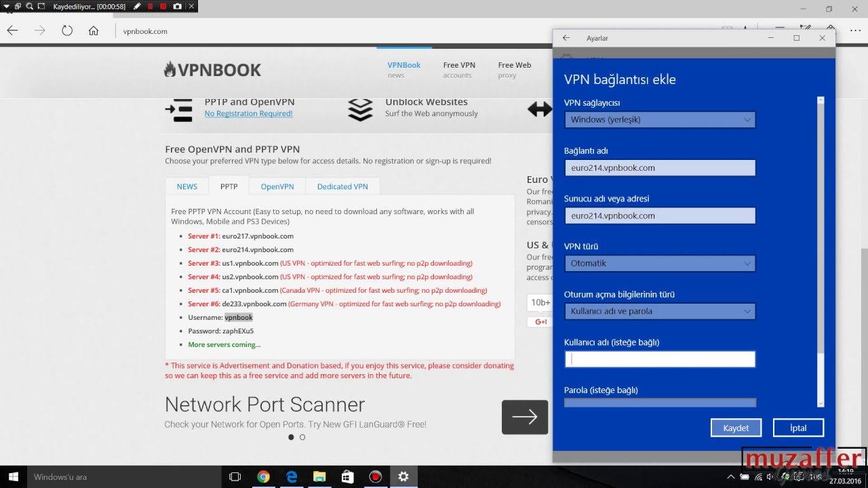
Task: Open Oturum açma bilgilerinin türü dropdown
Action: [x=660, y=312]
